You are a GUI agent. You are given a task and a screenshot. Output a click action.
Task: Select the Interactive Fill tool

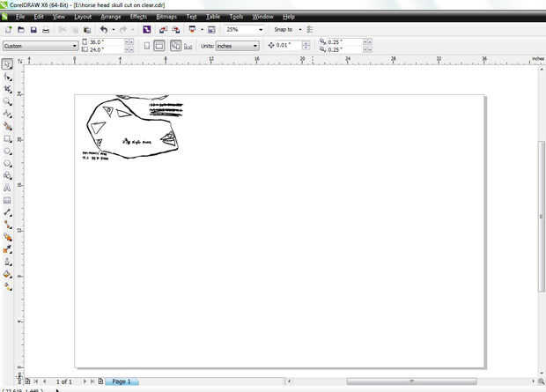(7, 286)
